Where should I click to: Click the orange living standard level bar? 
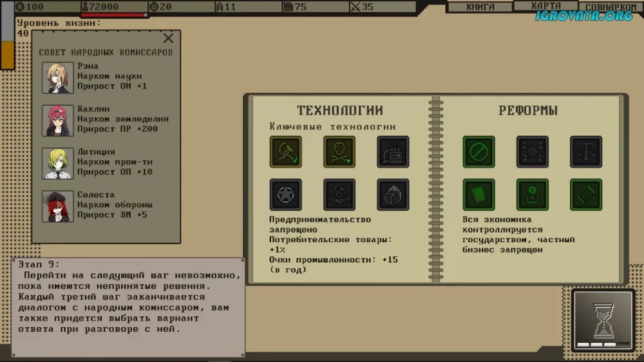click(8, 55)
